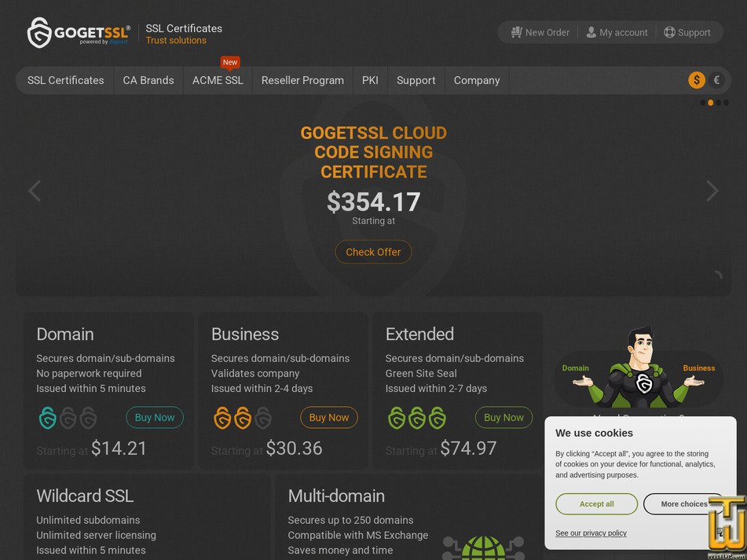Open the SSL Certificates menu
This screenshot has width=747, height=560.
[65, 79]
